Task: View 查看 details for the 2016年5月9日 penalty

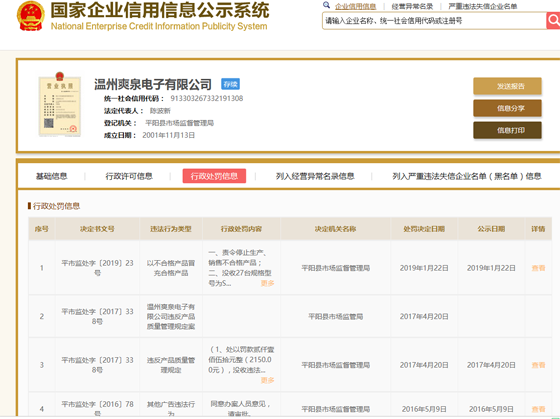Action: pyautogui.click(x=538, y=409)
